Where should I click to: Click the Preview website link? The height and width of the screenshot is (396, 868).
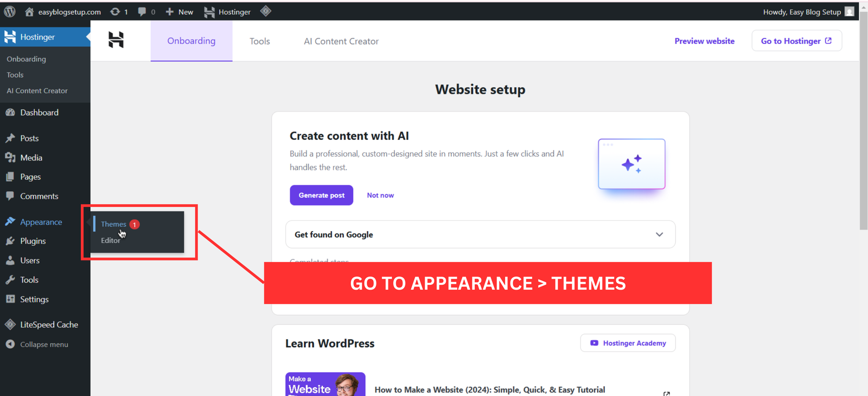click(x=704, y=41)
